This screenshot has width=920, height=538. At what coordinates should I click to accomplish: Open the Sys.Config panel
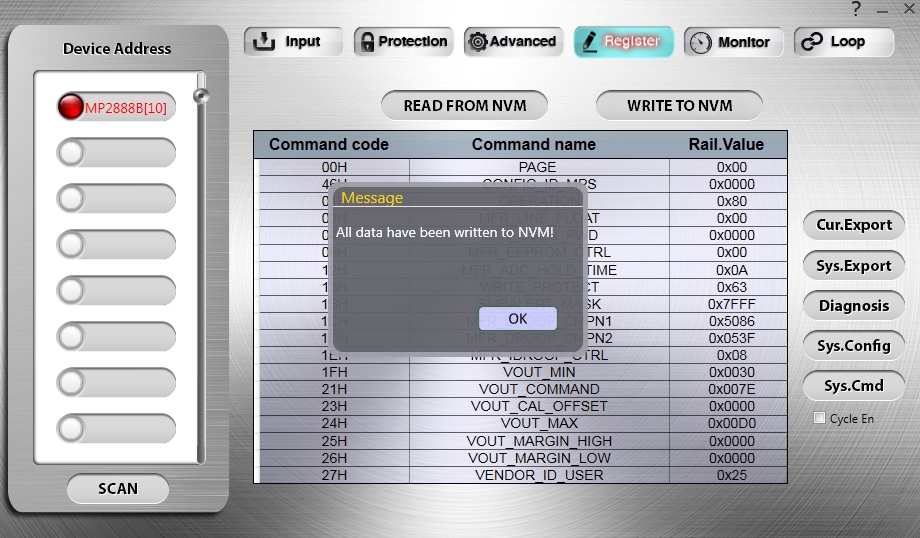click(853, 346)
